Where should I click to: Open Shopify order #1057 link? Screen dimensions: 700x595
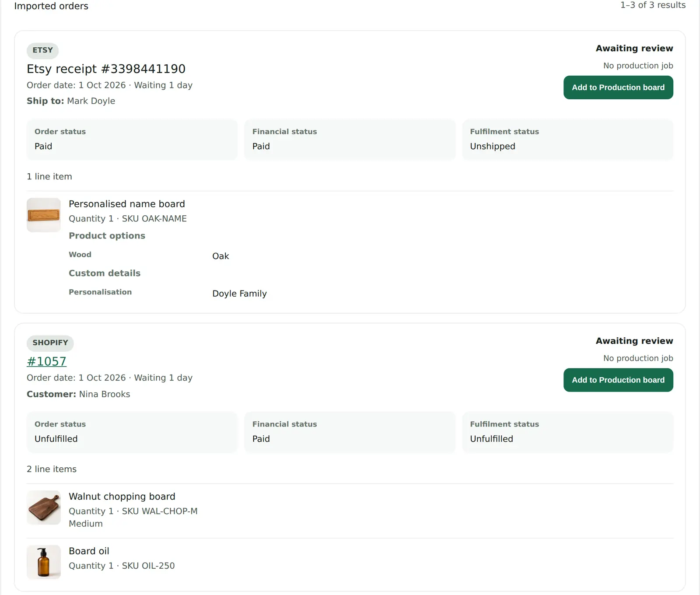pos(46,361)
